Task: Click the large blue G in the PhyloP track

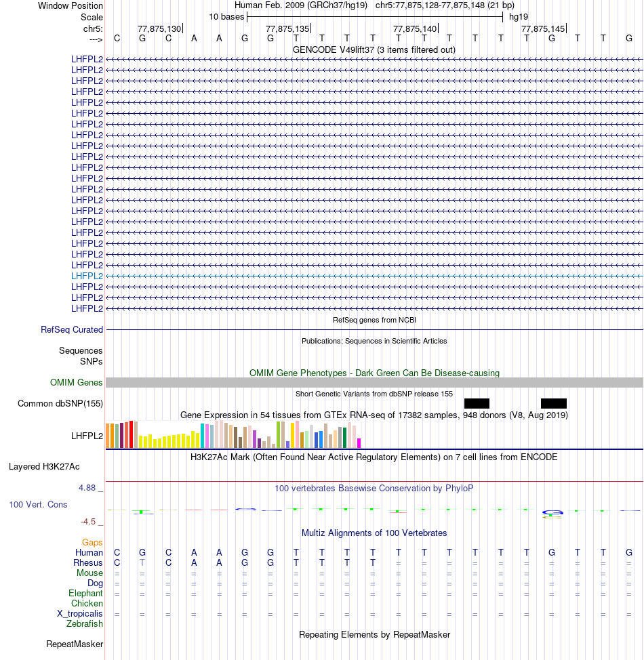Action: 552,513
